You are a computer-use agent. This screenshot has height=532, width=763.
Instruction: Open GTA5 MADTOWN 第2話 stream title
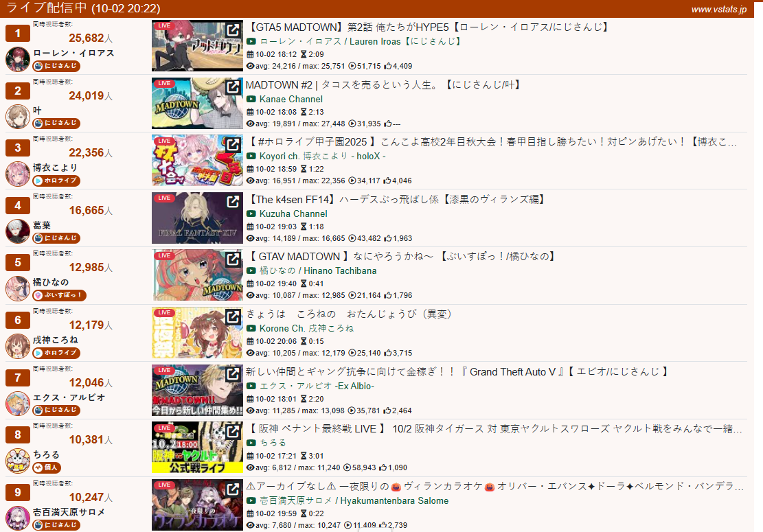pos(429,27)
